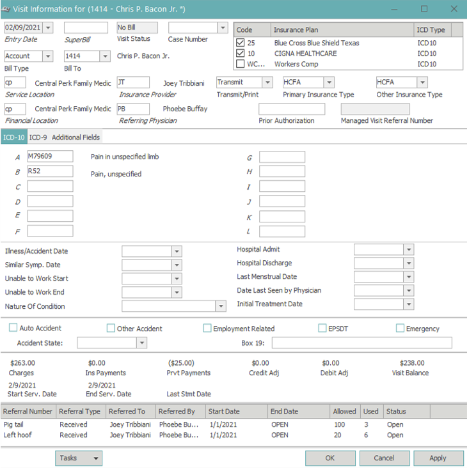Viewport: 476px width, 473px height.
Task: Open the Additional Fields tab
Action: pos(75,137)
